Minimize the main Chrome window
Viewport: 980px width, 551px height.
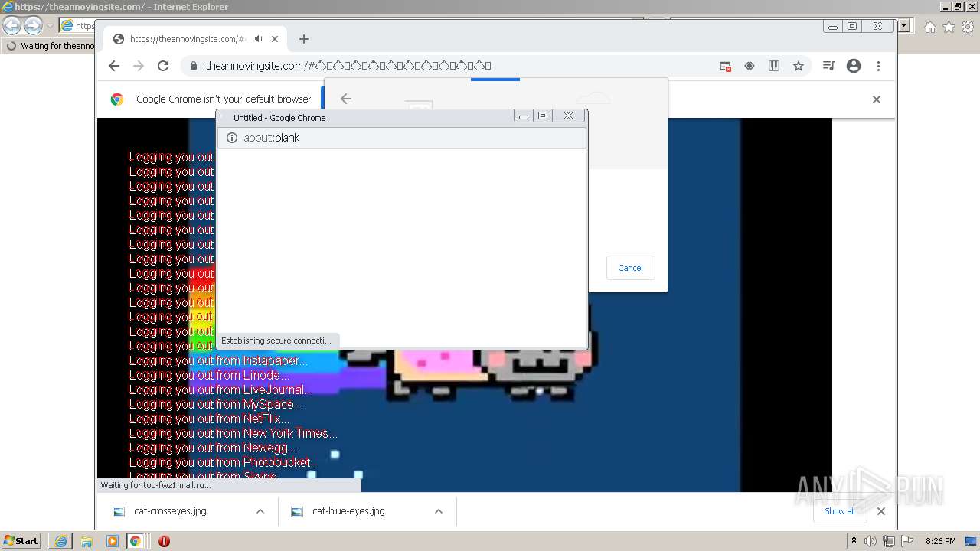(833, 26)
